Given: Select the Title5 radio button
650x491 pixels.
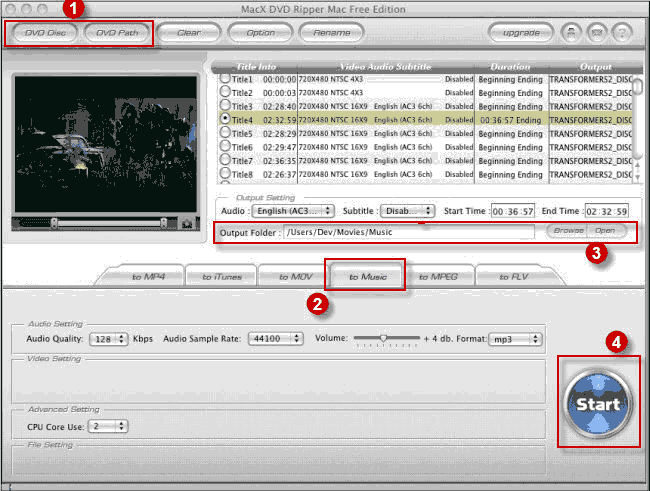Looking at the screenshot, I should tap(225, 132).
